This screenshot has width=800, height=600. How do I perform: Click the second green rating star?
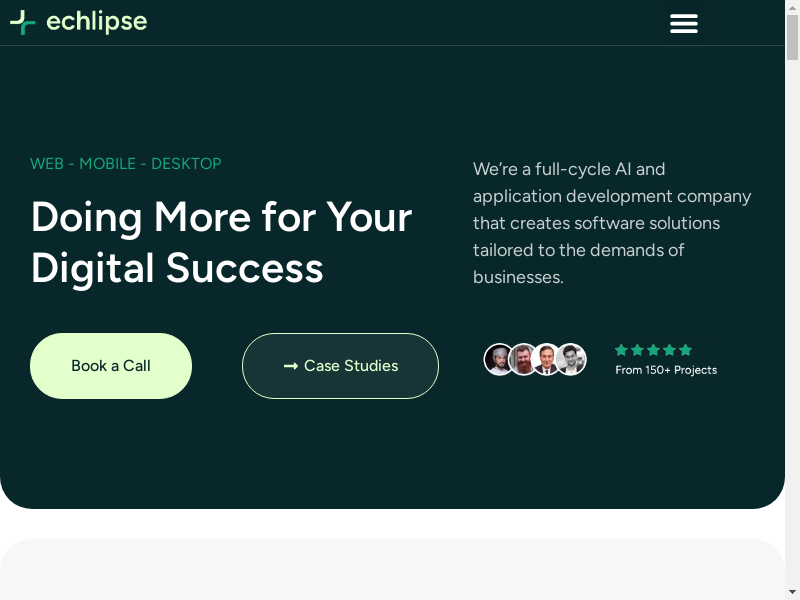[637, 350]
